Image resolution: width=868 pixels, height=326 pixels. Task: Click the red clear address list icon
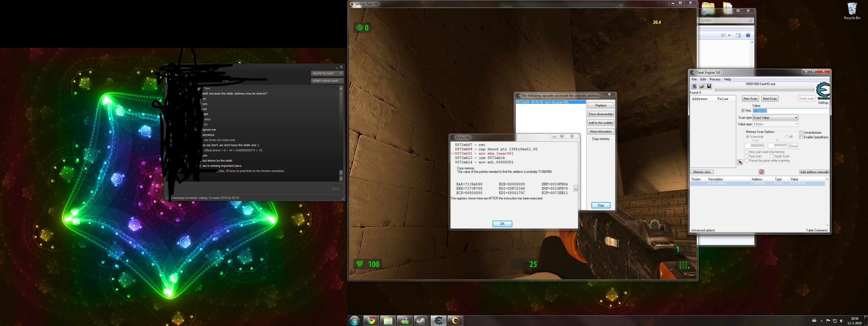761,172
